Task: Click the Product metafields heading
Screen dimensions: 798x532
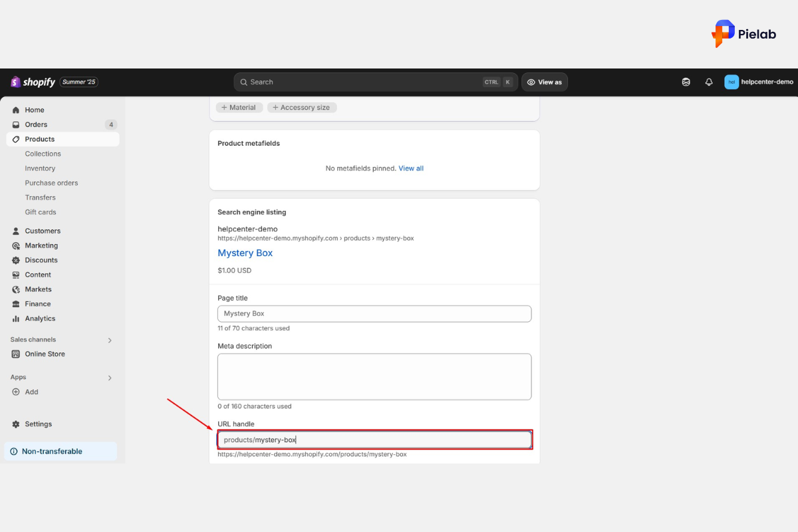Action: point(249,143)
